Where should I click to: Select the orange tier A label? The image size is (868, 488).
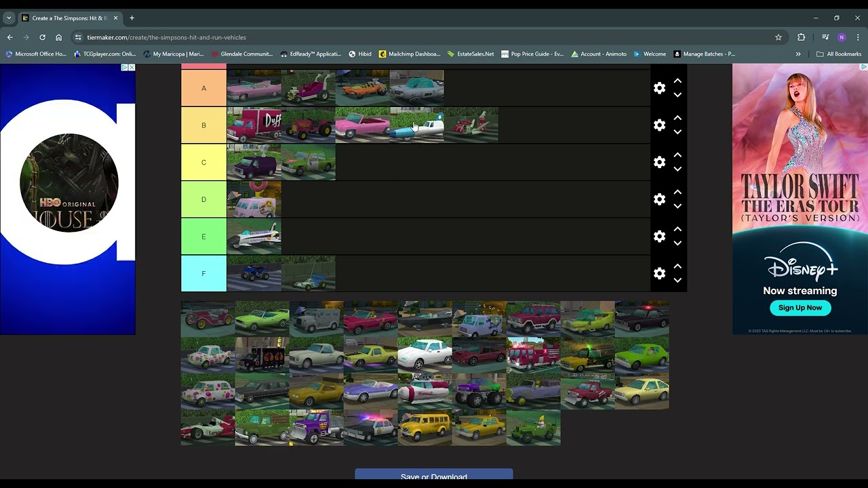(203, 88)
